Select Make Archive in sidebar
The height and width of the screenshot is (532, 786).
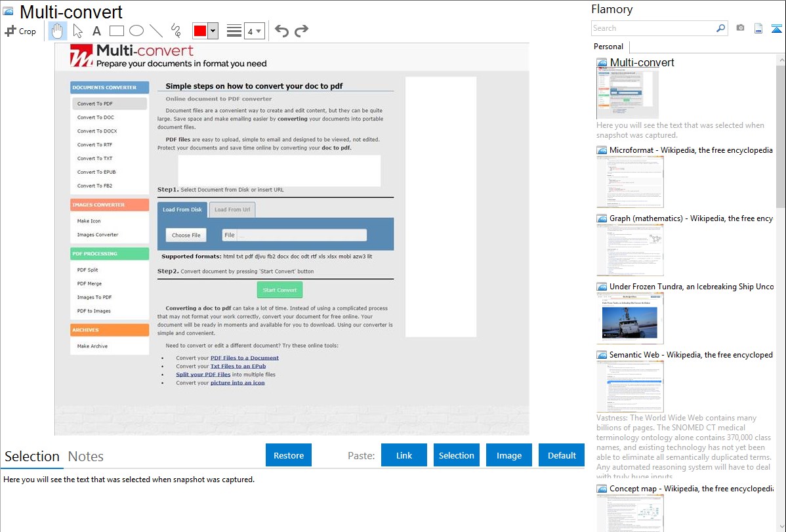coord(93,346)
